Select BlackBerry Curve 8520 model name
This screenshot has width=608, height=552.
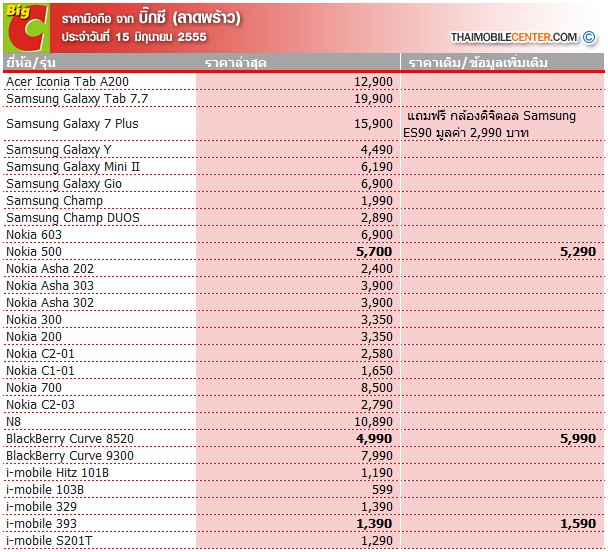pyautogui.click(x=70, y=439)
